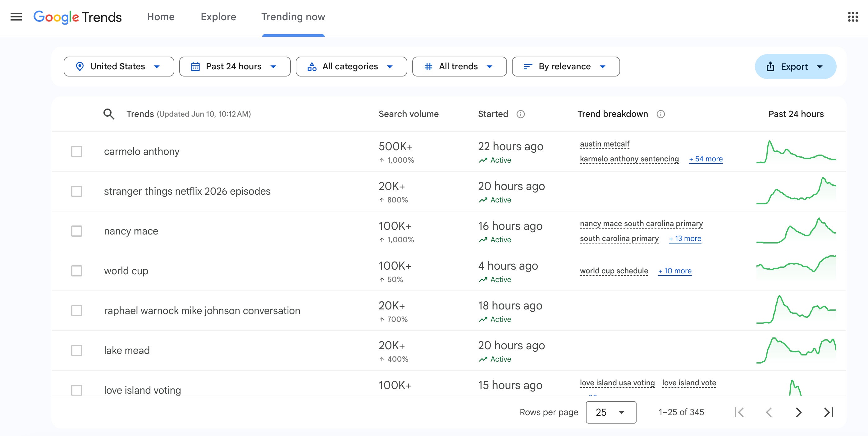Select the carmelo anthony checkbox
The width and height of the screenshot is (868, 436).
(x=77, y=151)
